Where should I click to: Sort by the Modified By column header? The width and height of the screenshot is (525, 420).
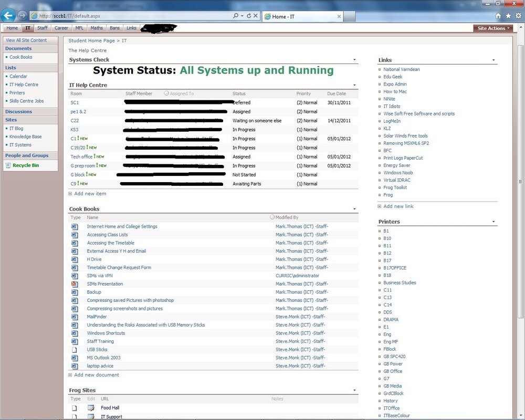coord(287,217)
